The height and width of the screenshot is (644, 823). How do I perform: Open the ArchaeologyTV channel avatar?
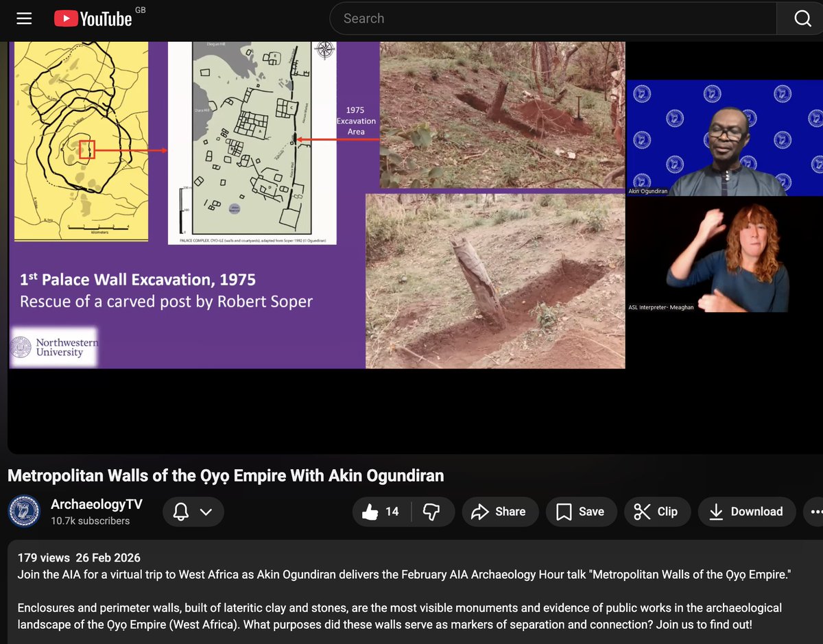point(24,511)
